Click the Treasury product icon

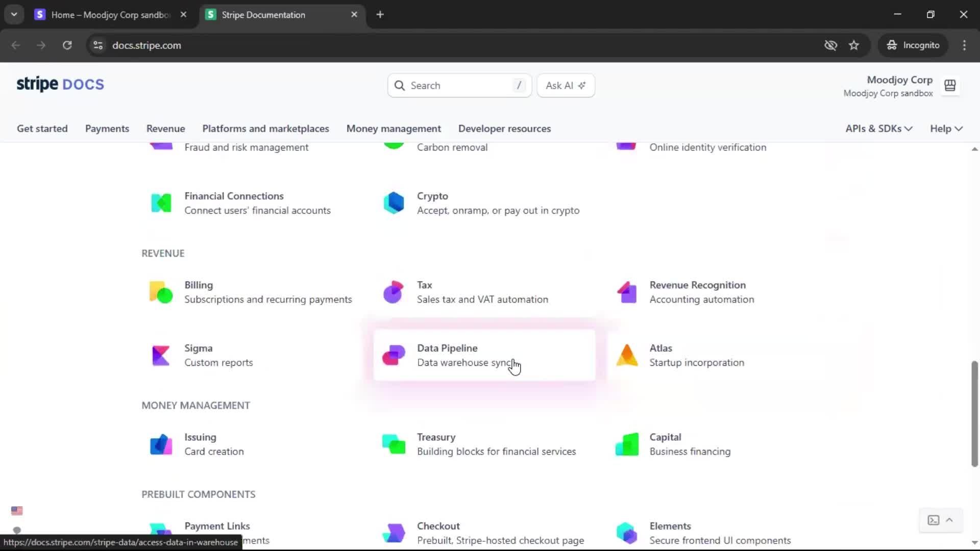click(x=394, y=444)
